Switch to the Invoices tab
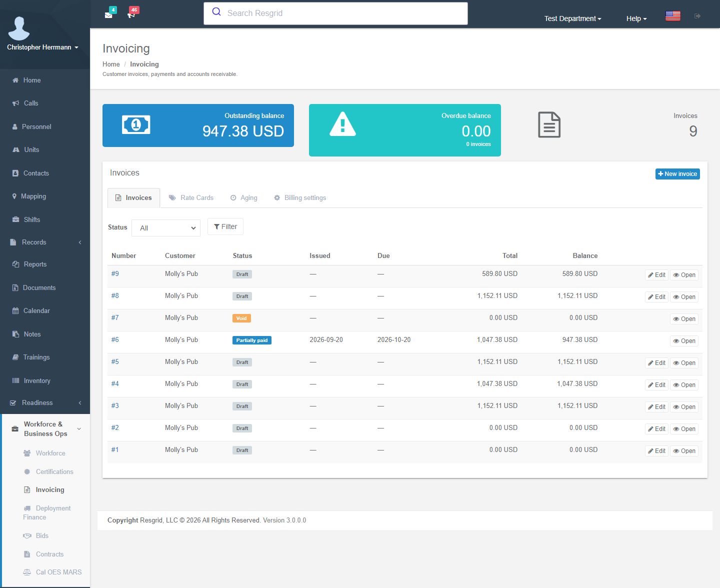Screen dimensions: 720x588 [x=133, y=198]
